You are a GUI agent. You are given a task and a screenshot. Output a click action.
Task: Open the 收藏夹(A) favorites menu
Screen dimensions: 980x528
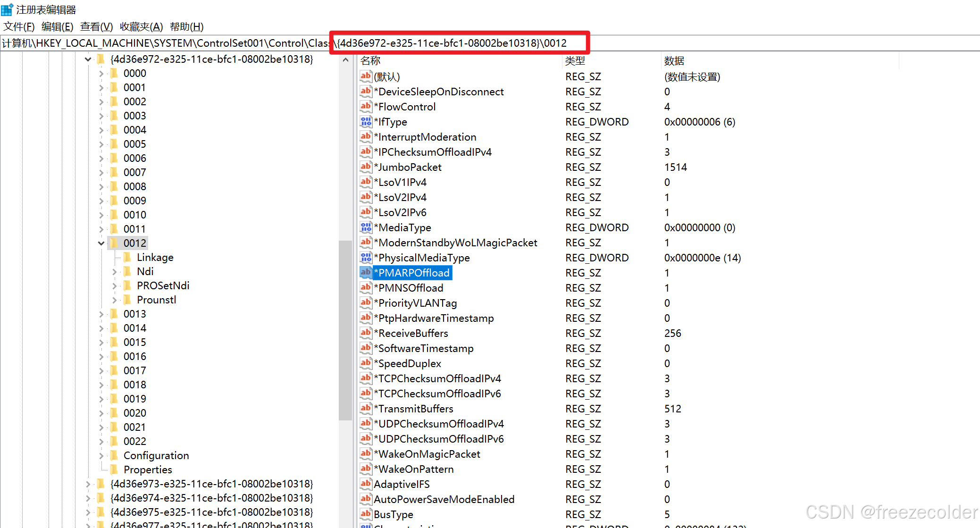141,26
